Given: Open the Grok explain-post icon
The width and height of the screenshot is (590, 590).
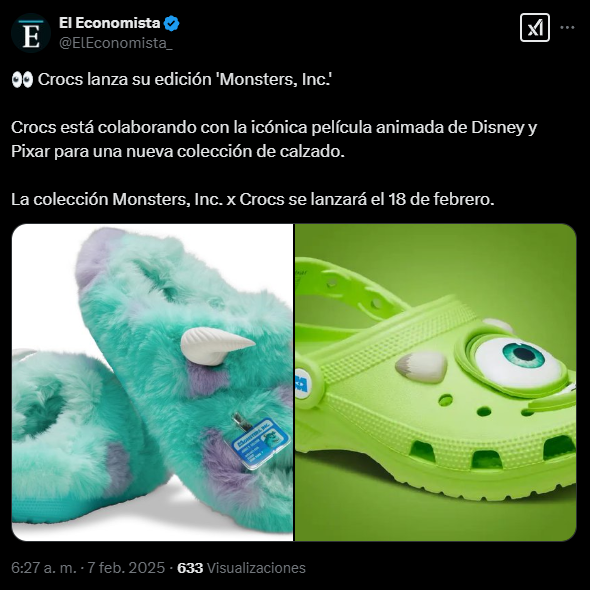Looking at the screenshot, I should (x=535, y=27).
